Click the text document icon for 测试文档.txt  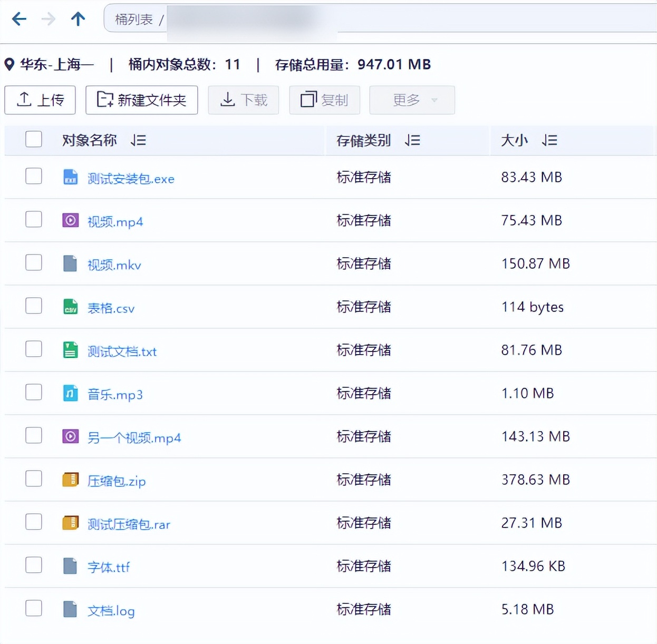(70, 349)
